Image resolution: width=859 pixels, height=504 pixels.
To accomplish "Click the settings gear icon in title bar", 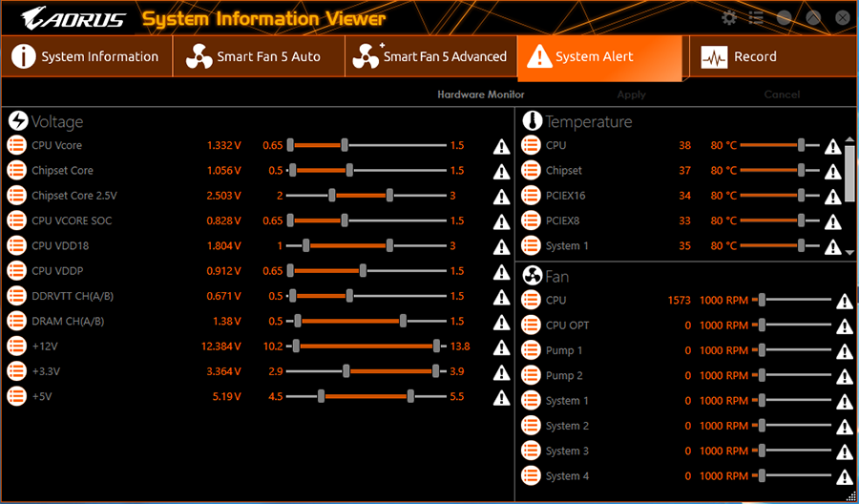I will 729,18.
